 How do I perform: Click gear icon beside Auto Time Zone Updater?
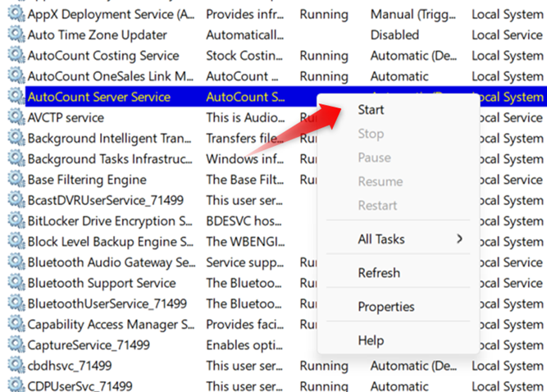click(x=16, y=35)
